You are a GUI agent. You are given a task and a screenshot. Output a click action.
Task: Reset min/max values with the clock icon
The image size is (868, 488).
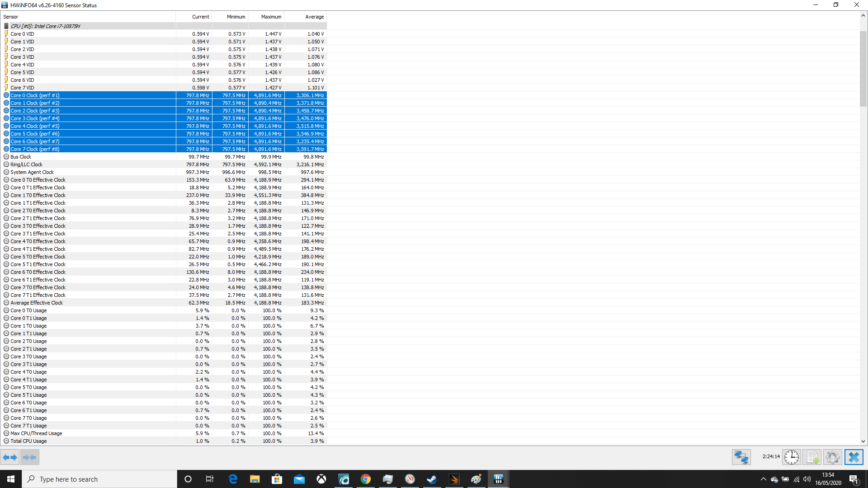[x=792, y=457]
